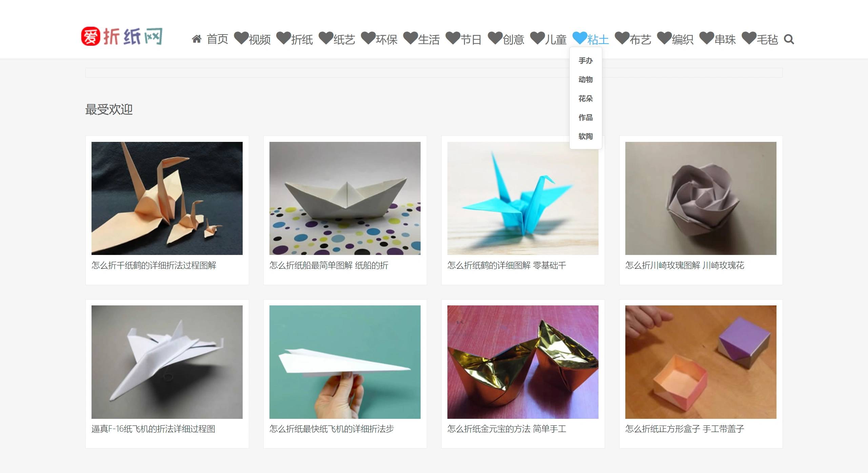Screen dimensions: 868x473
Task: Open the F-16 paper airplane thumbnail
Action: tap(167, 362)
